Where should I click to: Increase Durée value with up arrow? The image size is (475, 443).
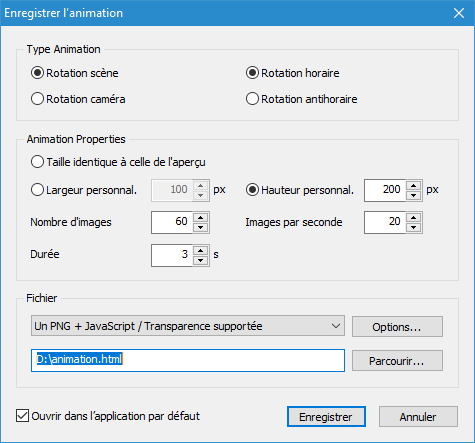click(x=200, y=251)
